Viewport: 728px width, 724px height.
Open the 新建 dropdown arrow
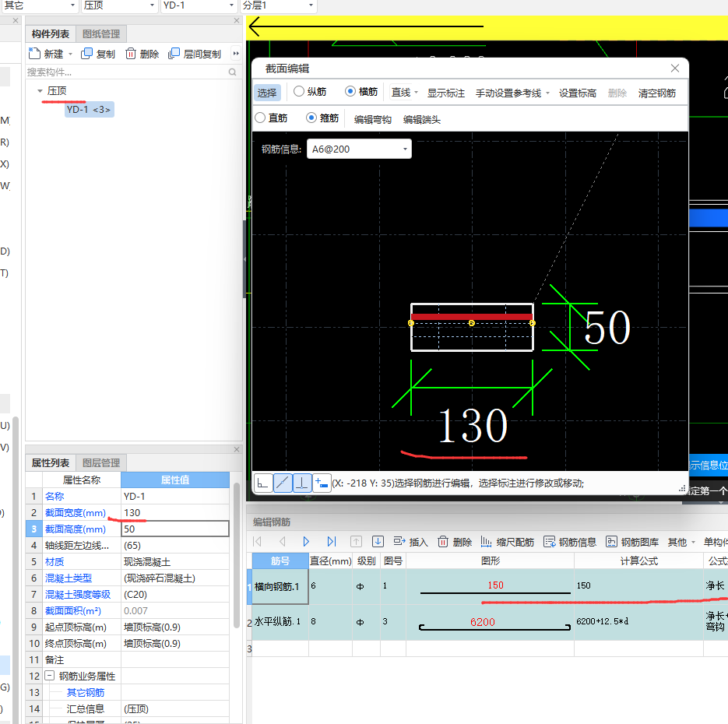coord(71,54)
